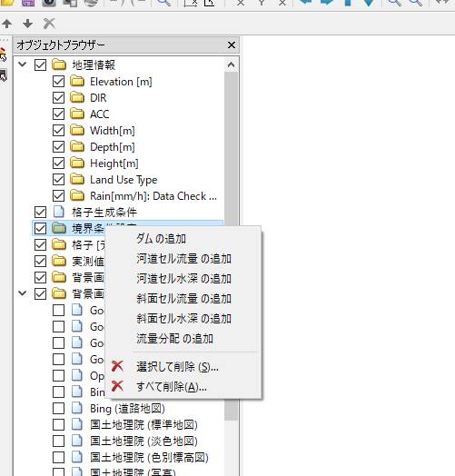Click the object browser scroll-up arrow
The image size is (455, 476).
(x=231, y=64)
